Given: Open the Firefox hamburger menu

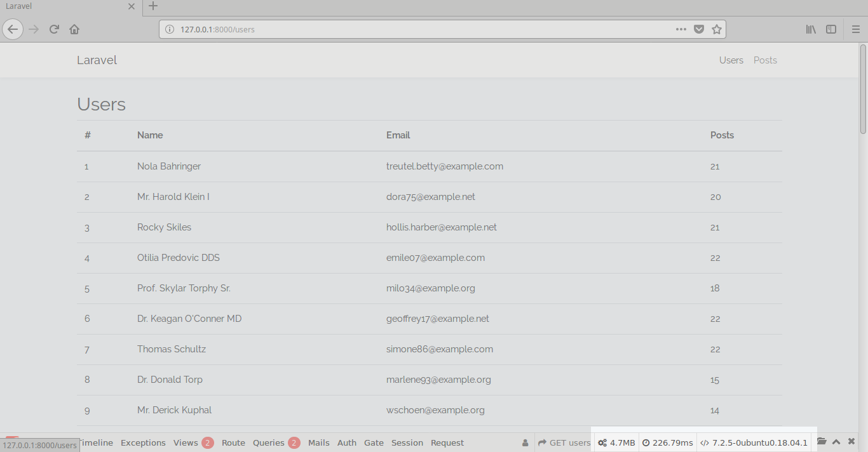Looking at the screenshot, I should tap(855, 29).
